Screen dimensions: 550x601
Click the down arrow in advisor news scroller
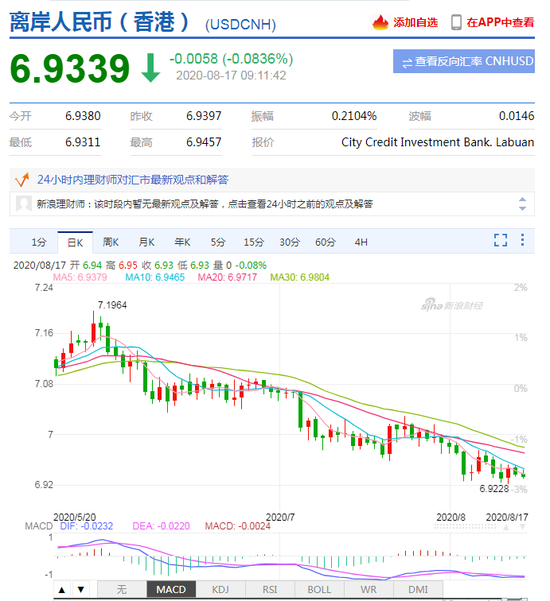pos(522,208)
